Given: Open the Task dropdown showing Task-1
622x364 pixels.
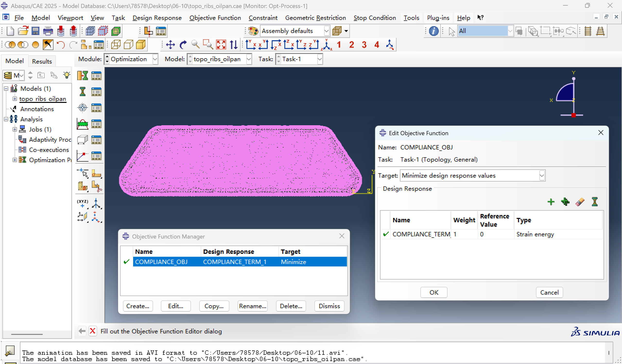Looking at the screenshot, I should pos(320,59).
